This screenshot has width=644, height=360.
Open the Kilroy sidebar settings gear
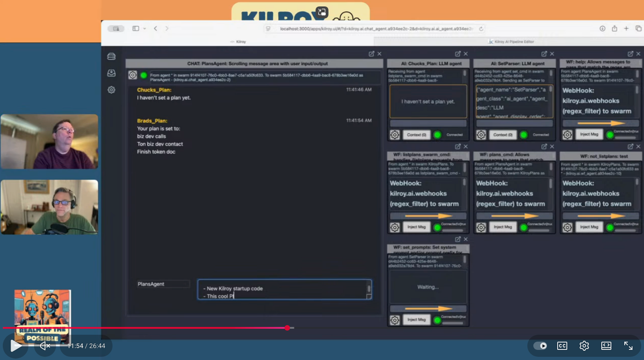click(x=111, y=90)
